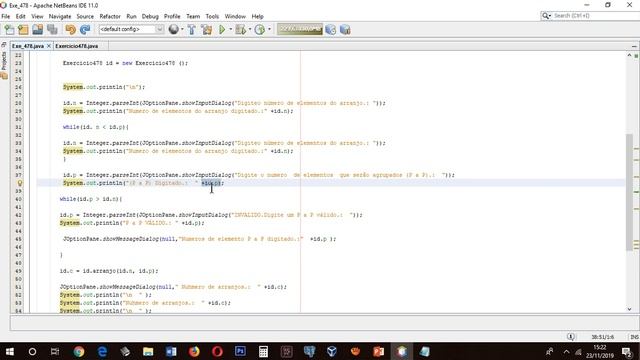Switch to the Exercicio478.java tab

76,46
